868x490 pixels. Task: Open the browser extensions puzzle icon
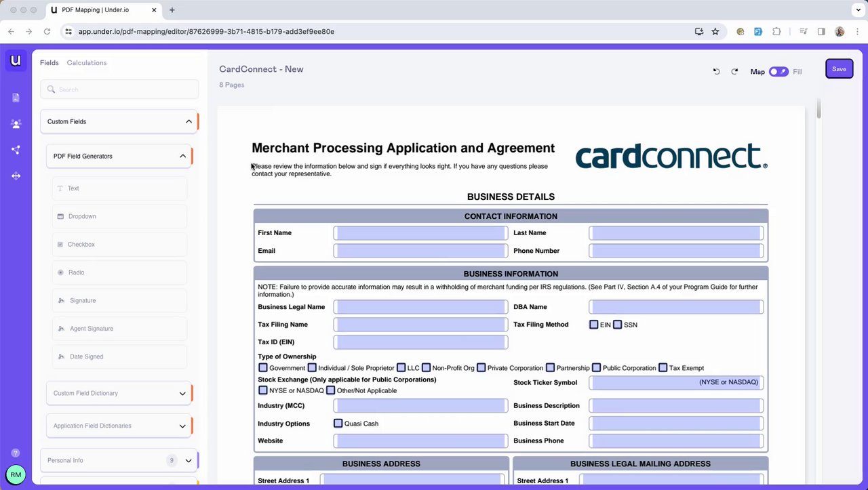776,31
